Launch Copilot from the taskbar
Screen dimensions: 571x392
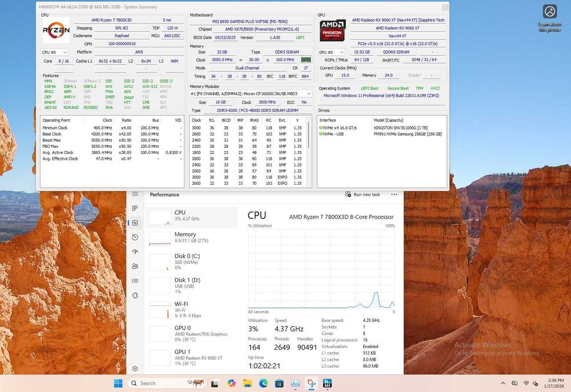(231, 383)
